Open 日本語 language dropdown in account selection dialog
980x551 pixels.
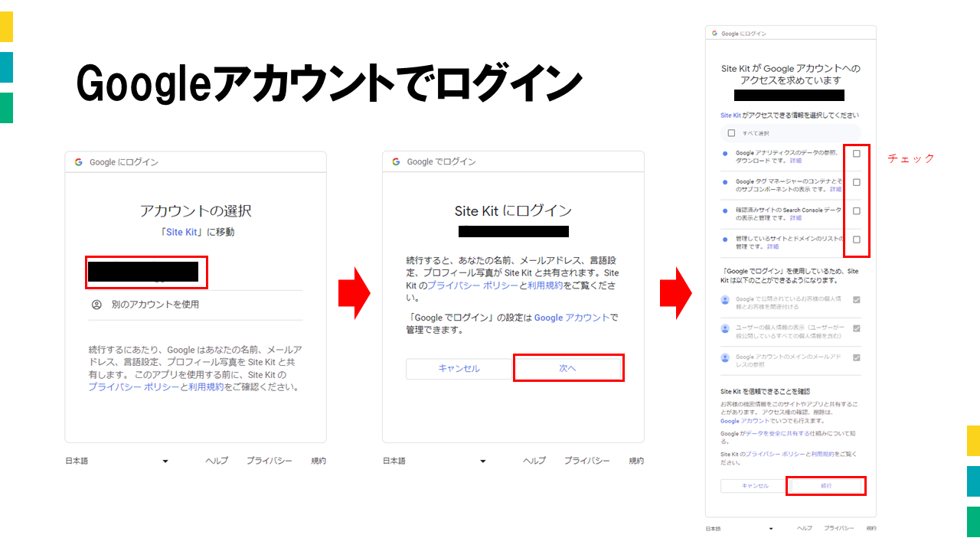(117, 461)
